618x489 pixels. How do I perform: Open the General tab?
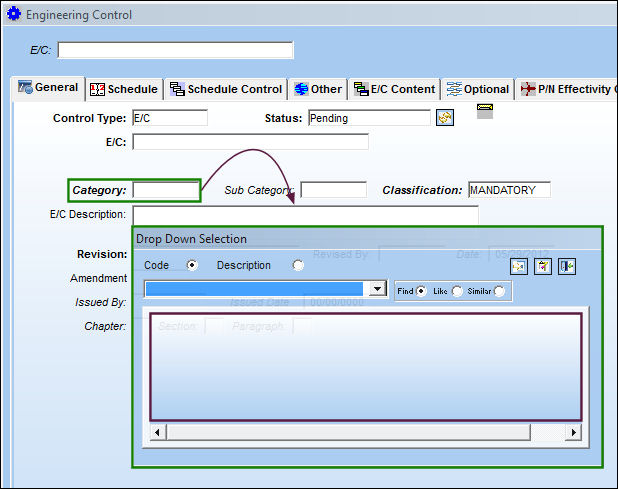(48, 87)
